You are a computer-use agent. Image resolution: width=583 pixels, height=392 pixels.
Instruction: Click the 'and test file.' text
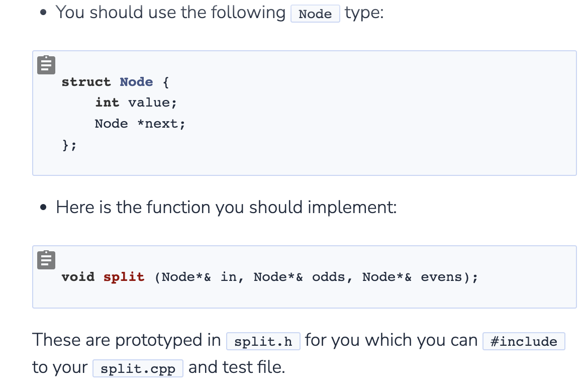[x=236, y=367]
